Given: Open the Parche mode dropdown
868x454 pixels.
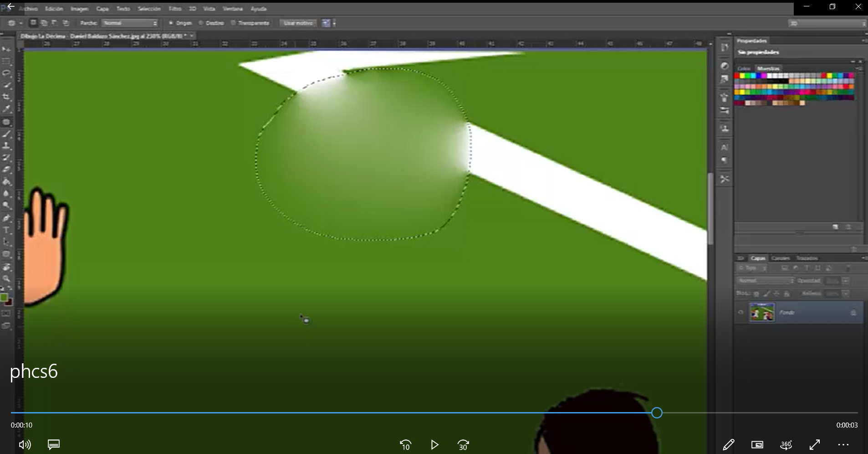Looking at the screenshot, I should tap(130, 23).
